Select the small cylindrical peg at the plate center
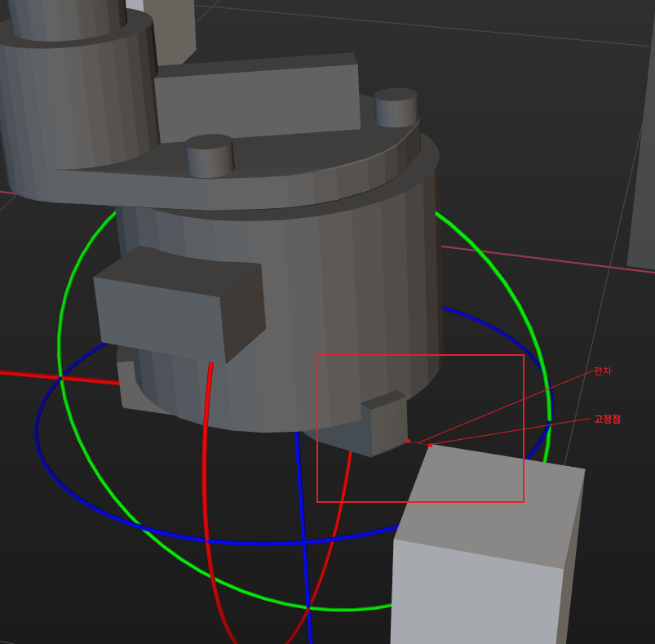The width and height of the screenshot is (655, 644). (210, 155)
